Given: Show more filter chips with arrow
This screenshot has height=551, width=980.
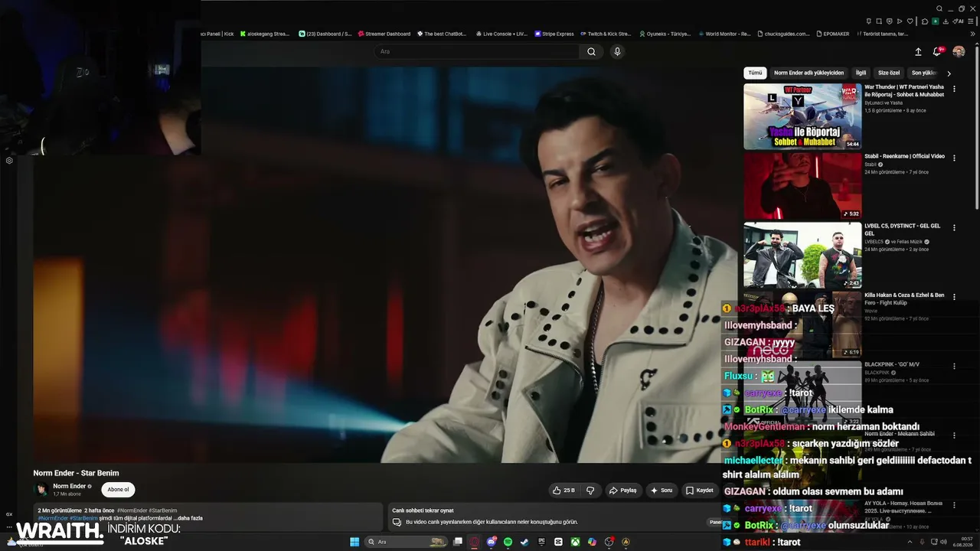Looking at the screenshot, I should click(949, 73).
